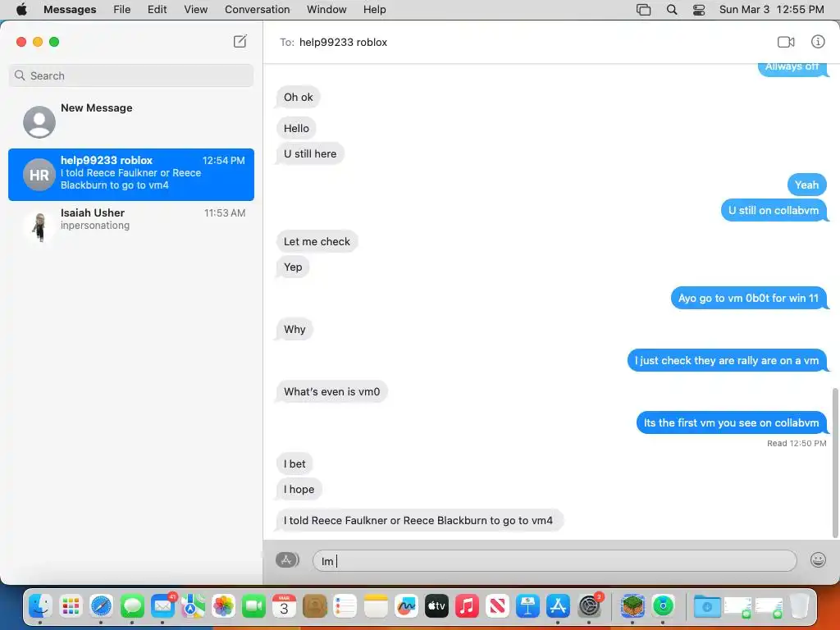Open Freeform from the dock
The height and width of the screenshot is (630, 840).
point(406,606)
